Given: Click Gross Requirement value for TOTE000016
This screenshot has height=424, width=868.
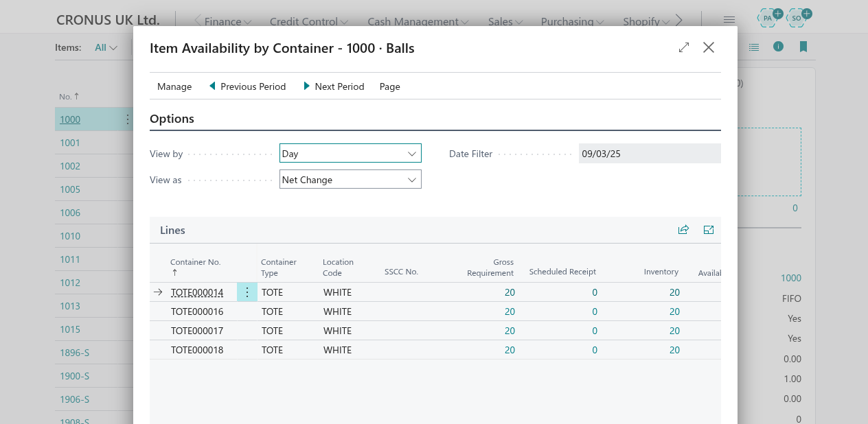Looking at the screenshot, I should 510,311.
